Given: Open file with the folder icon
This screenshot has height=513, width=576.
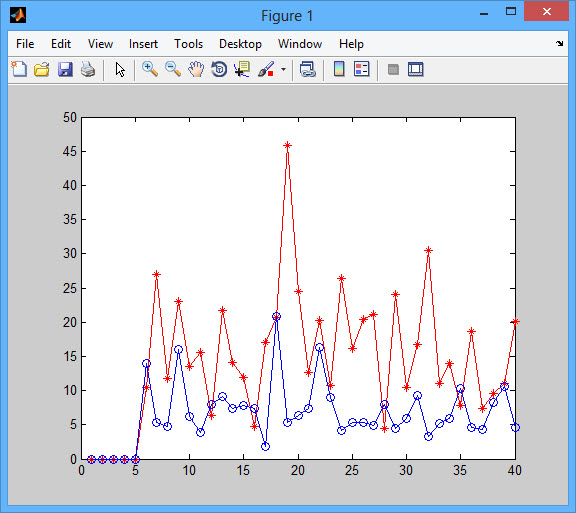Looking at the screenshot, I should pos(42,69).
